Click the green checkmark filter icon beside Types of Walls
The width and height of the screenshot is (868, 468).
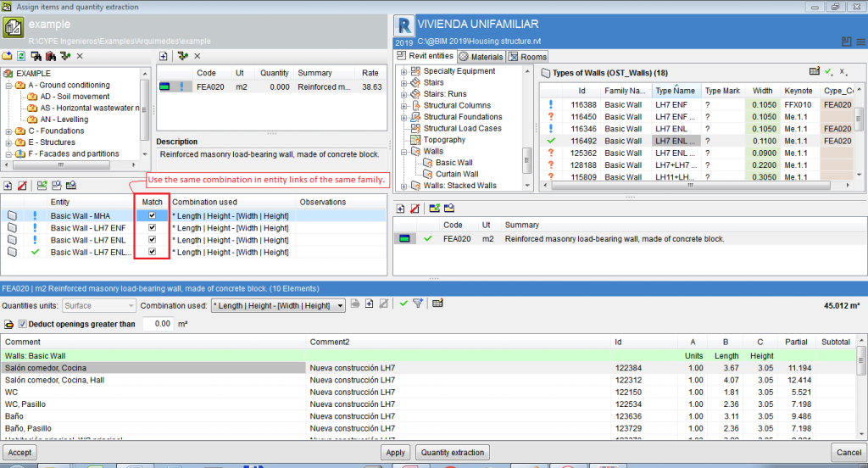pos(828,71)
